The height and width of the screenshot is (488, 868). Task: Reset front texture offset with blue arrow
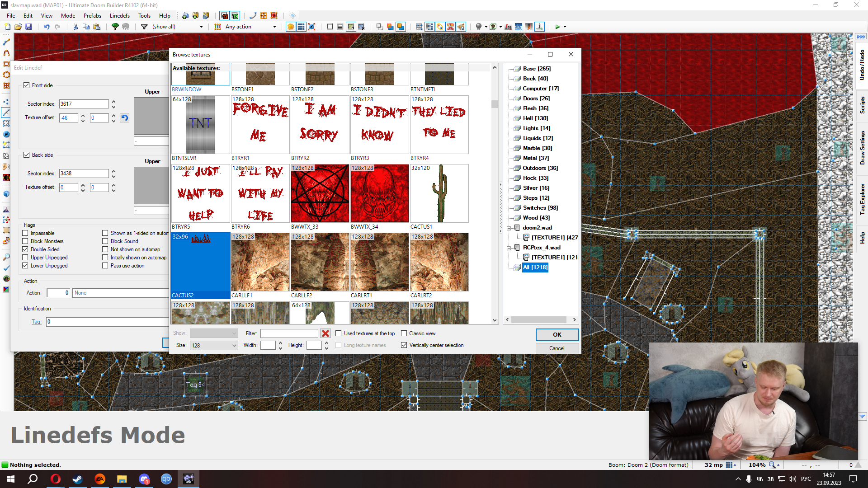[124, 118]
